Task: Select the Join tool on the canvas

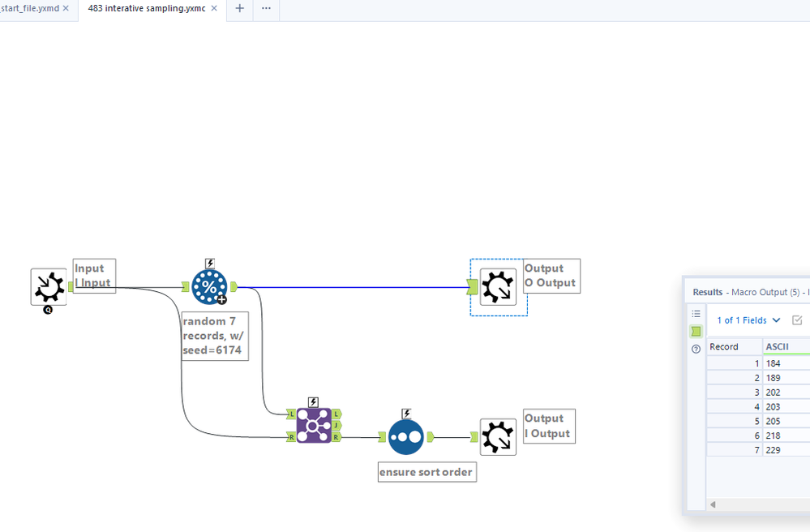Action: click(x=313, y=423)
